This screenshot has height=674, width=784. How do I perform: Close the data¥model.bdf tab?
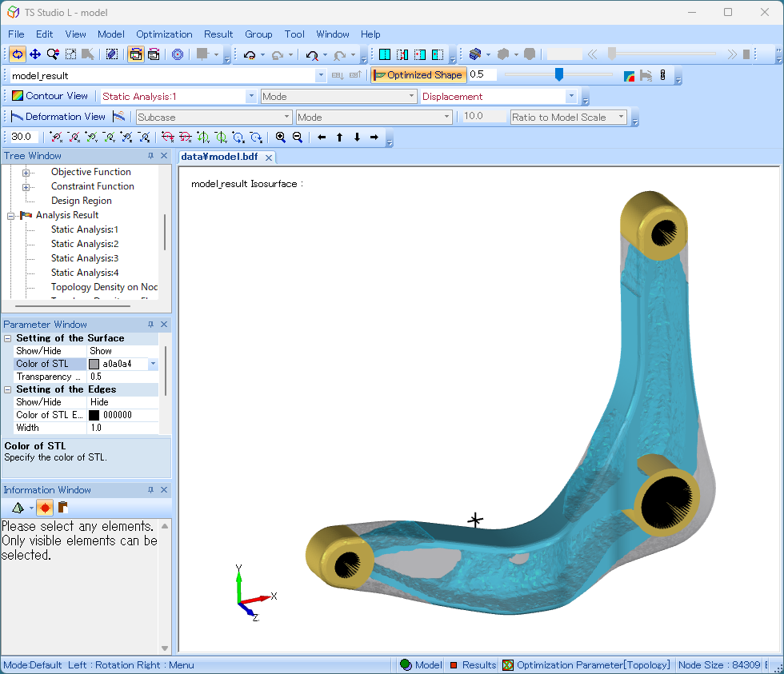(x=269, y=158)
